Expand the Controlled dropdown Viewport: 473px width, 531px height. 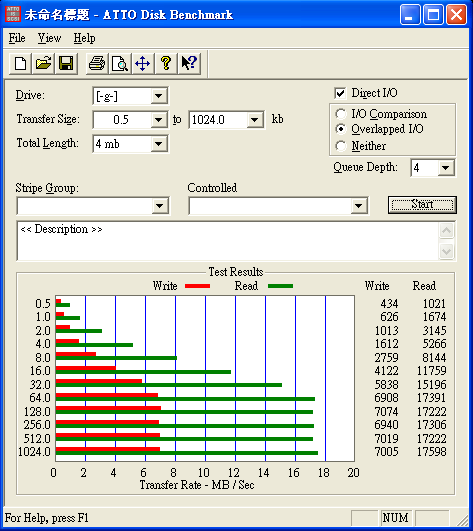(359, 206)
